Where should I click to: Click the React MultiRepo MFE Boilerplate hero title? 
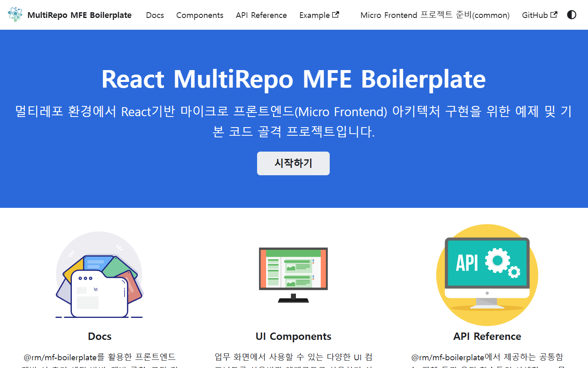pyautogui.click(x=293, y=79)
